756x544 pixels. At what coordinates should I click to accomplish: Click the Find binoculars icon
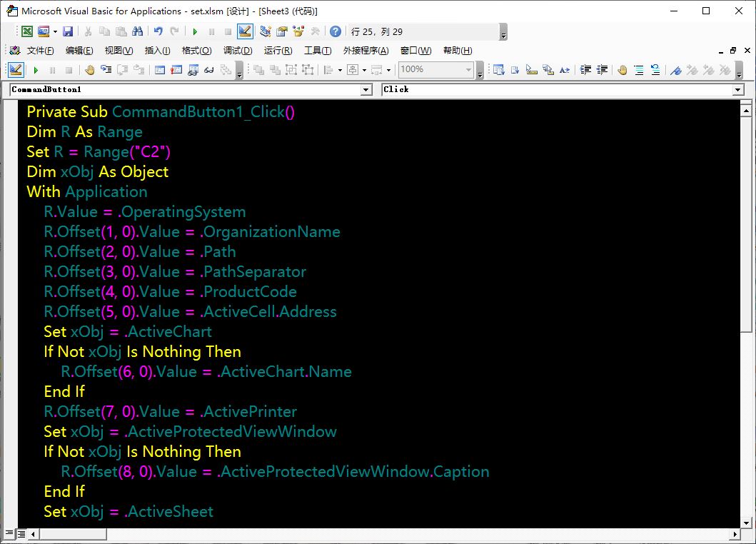pyautogui.click(x=138, y=31)
